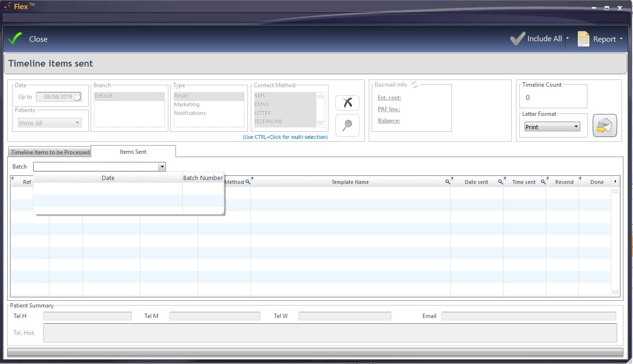Click the Template Name filter magnifier
This screenshot has height=364, width=633.
click(447, 182)
